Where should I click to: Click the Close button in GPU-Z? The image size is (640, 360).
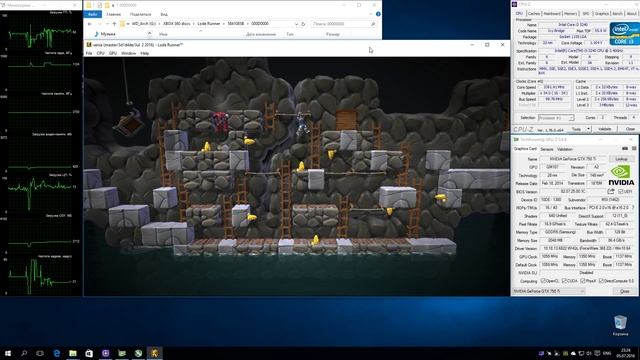624,291
